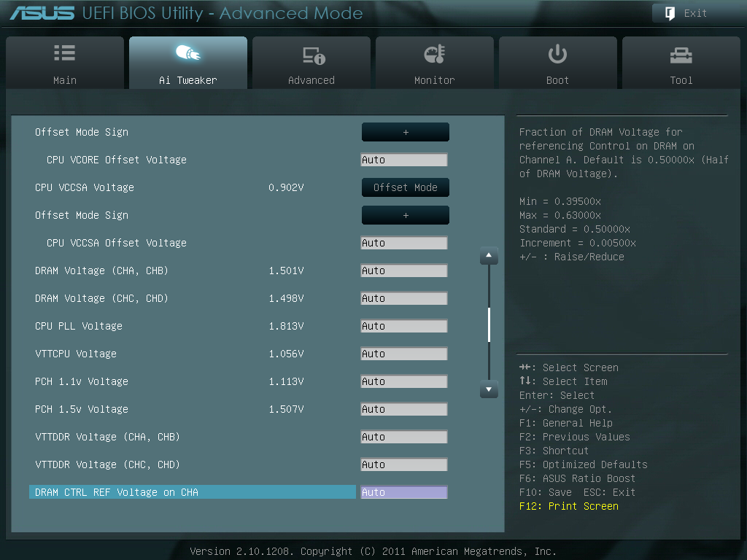Click the white scrollbar thumb
The height and width of the screenshot is (560, 747).
tap(489, 324)
